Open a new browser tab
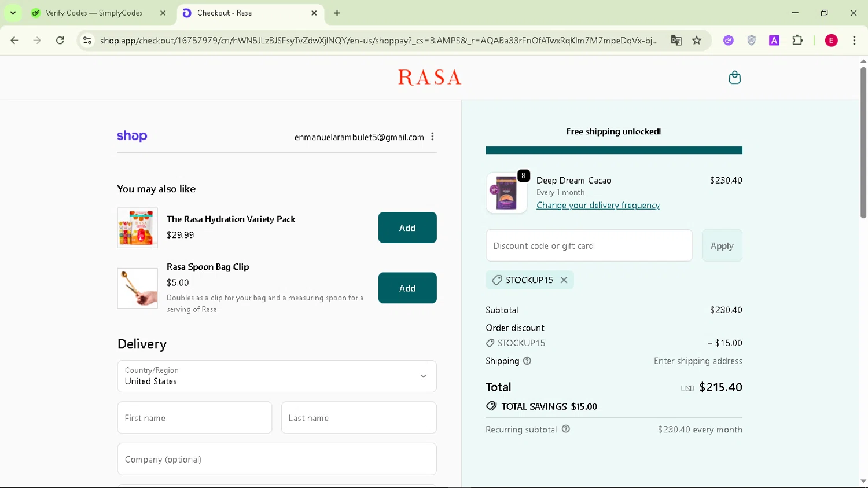This screenshot has width=868, height=488. pos(337,13)
